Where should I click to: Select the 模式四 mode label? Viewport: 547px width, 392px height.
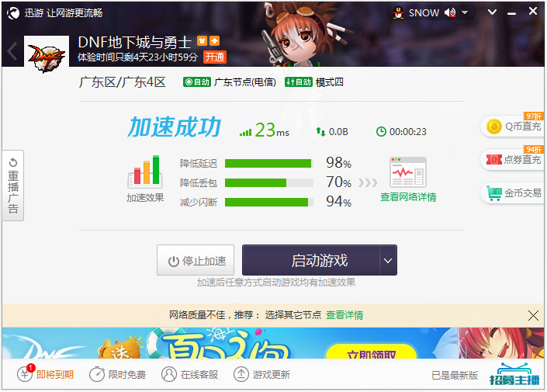329,82
